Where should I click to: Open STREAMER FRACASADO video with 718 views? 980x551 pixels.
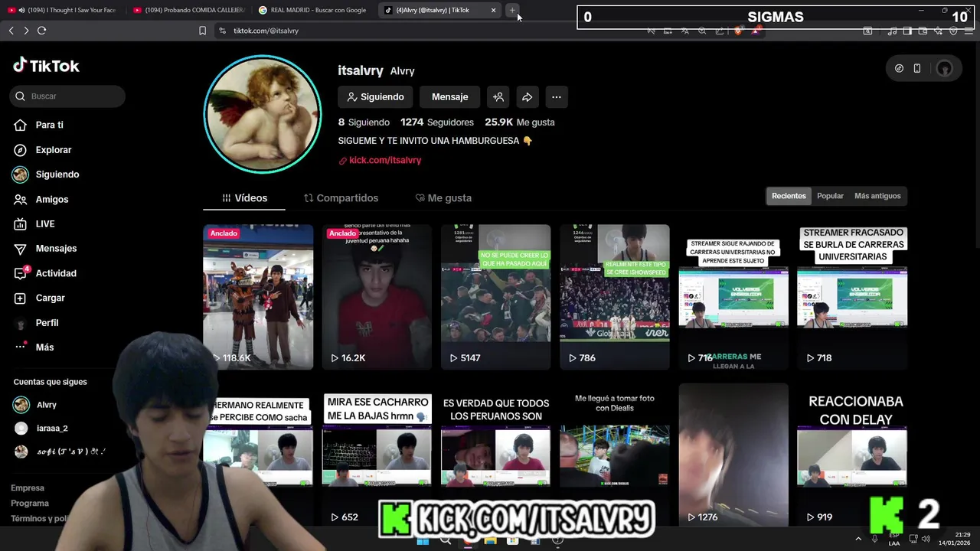point(852,297)
